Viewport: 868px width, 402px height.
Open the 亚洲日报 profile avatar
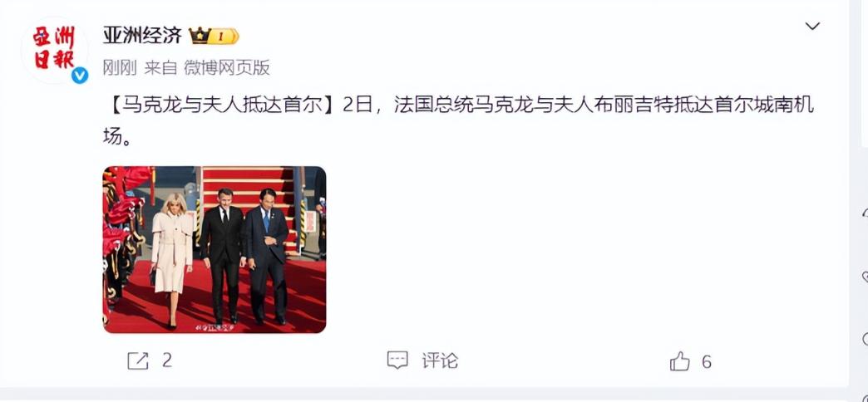click(54, 51)
